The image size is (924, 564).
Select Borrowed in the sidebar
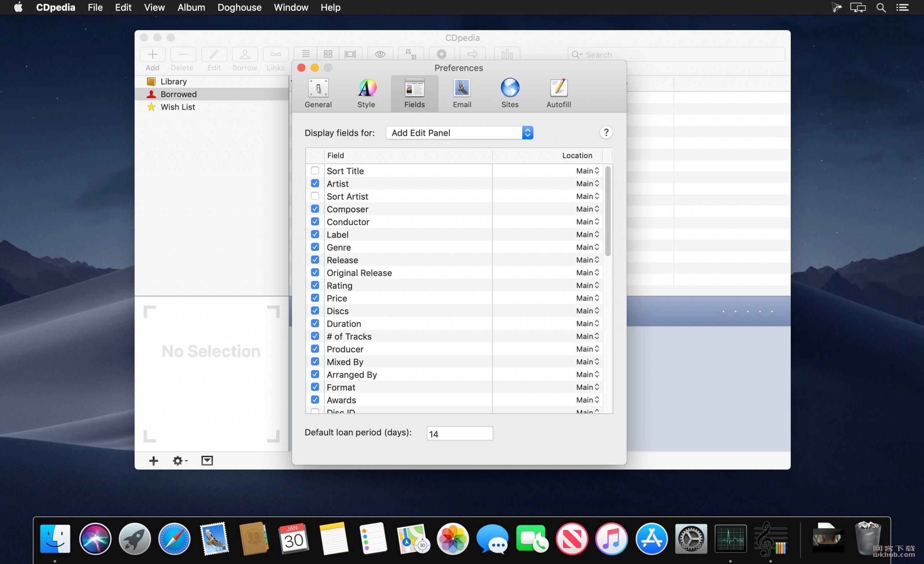[x=212, y=94]
